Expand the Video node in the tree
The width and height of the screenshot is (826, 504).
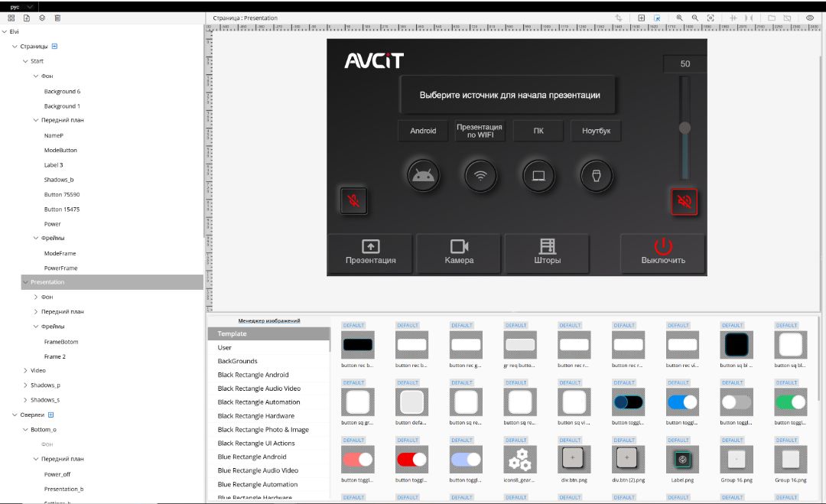click(25, 370)
